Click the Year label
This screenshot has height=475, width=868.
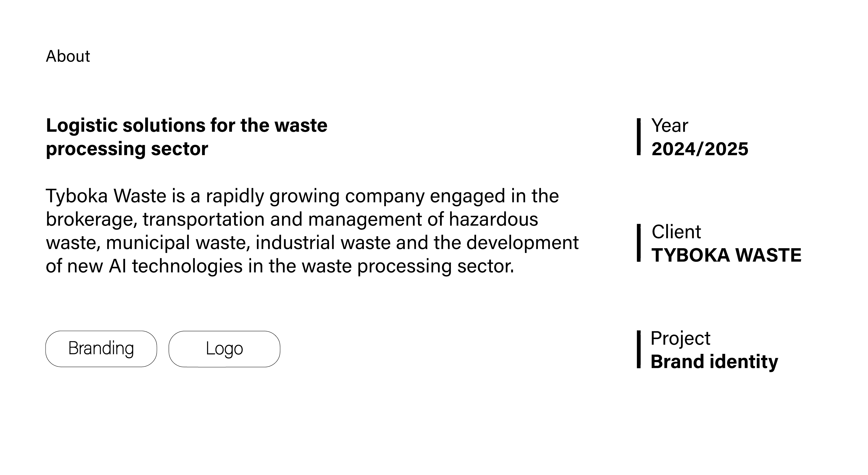click(670, 126)
